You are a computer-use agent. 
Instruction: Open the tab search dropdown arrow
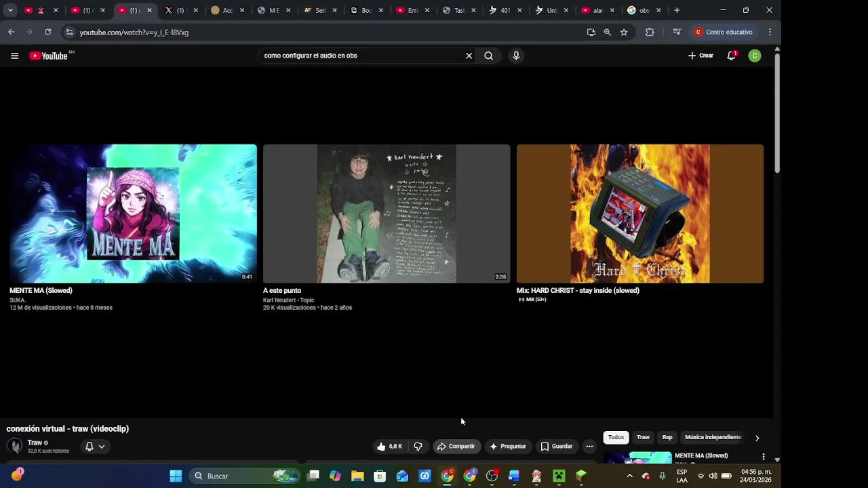click(x=10, y=10)
